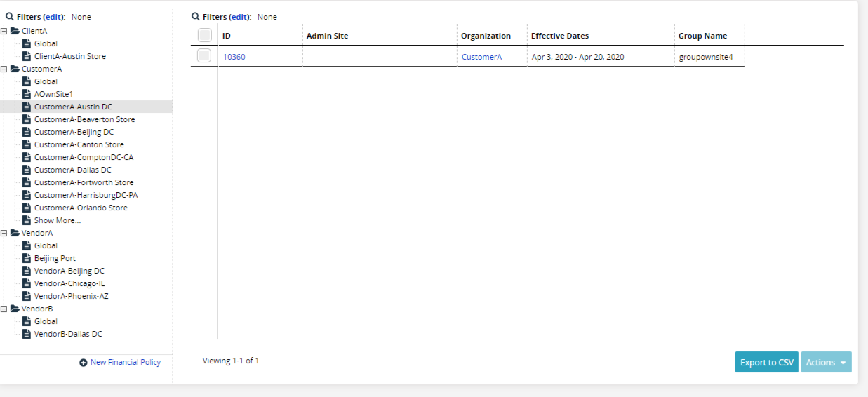Collapse the CustomerA tree node
This screenshot has width=868, height=397.
(5, 69)
